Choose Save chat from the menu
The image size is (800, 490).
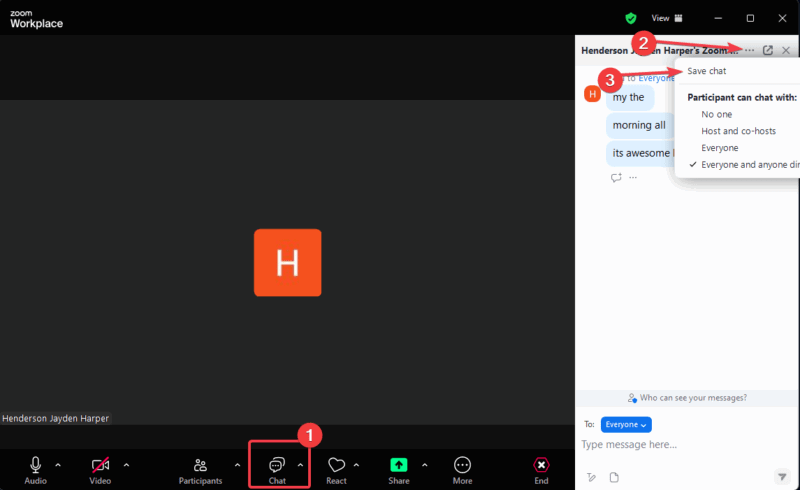click(707, 71)
